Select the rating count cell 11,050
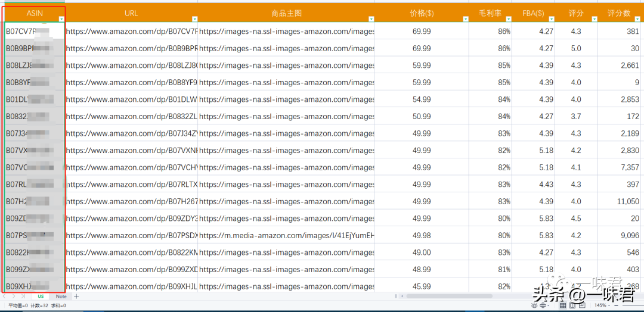This screenshot has width=644, height=312. coord(619,201)
